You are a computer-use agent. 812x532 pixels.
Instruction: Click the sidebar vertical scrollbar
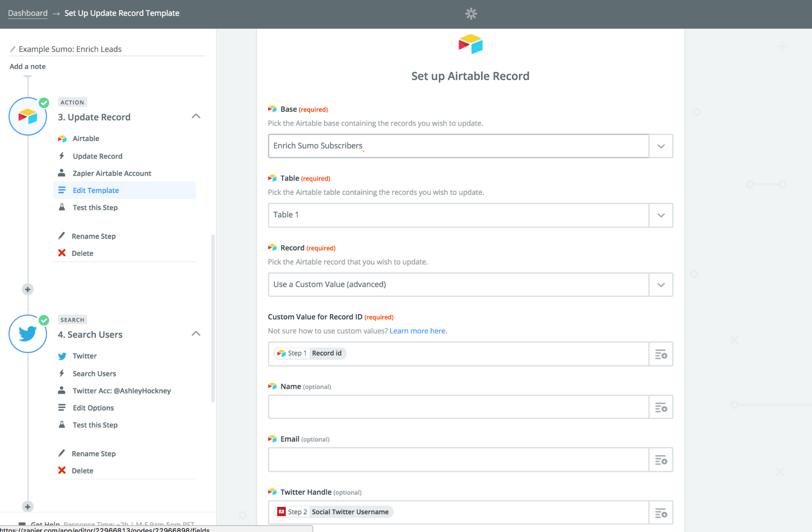(x=213, y=318)
